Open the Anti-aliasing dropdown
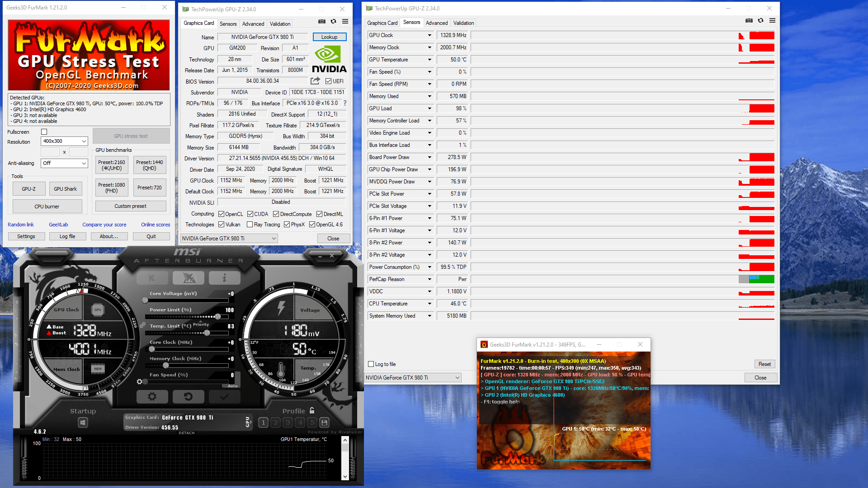The height and width of the screenshot is (488, 868). tap(64, 163)
